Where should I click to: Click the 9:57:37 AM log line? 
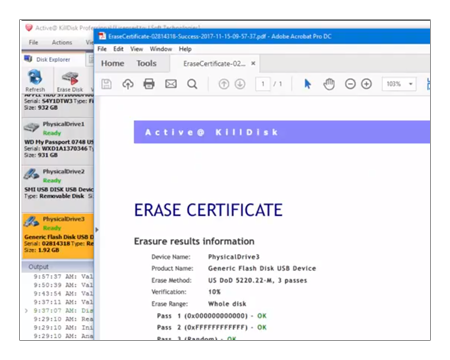63,276
